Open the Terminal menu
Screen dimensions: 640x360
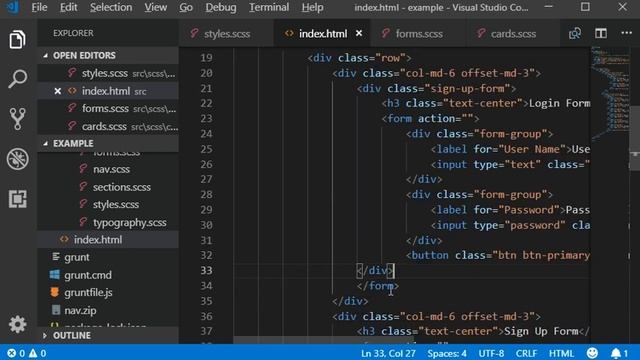click(269, 7)
